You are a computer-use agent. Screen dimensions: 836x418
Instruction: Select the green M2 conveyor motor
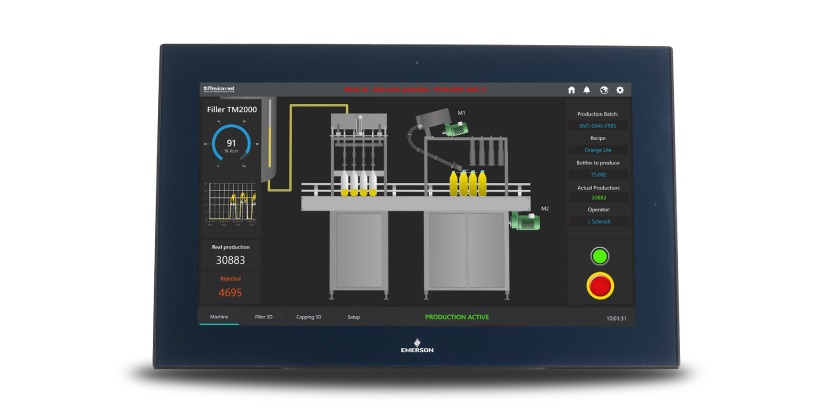click(525, 221)
